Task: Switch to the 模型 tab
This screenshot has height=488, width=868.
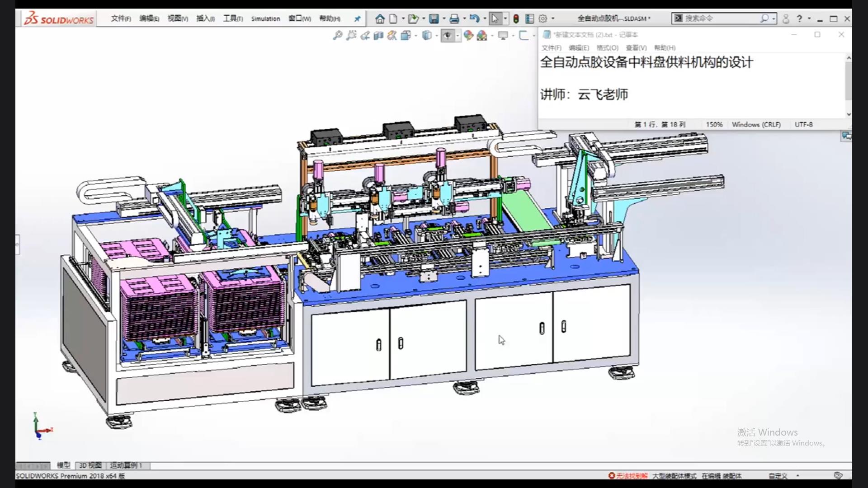Action: [63, 465]
